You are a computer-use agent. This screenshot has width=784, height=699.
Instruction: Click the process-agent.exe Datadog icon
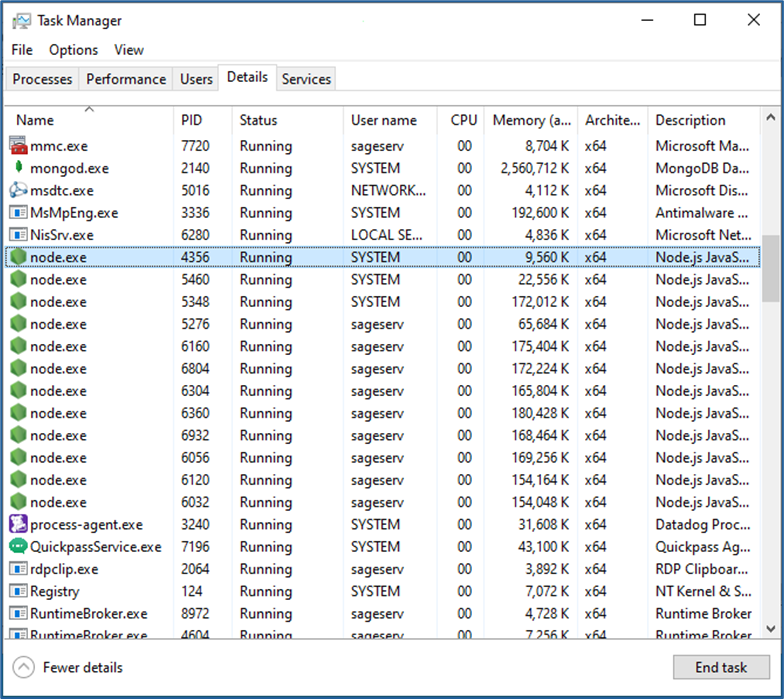18,524
